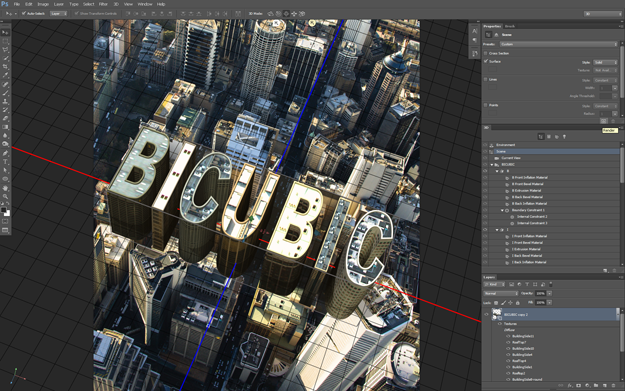Screen dimensions: 625x391
Task: Select the Hand tool
Action: point(5,188)
